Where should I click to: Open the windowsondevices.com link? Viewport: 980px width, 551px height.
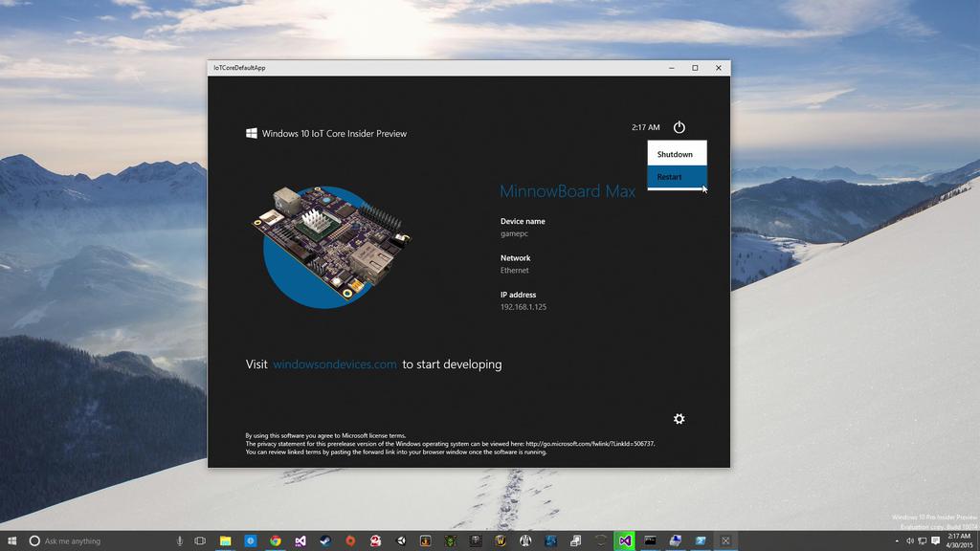(x=334, y=364)
